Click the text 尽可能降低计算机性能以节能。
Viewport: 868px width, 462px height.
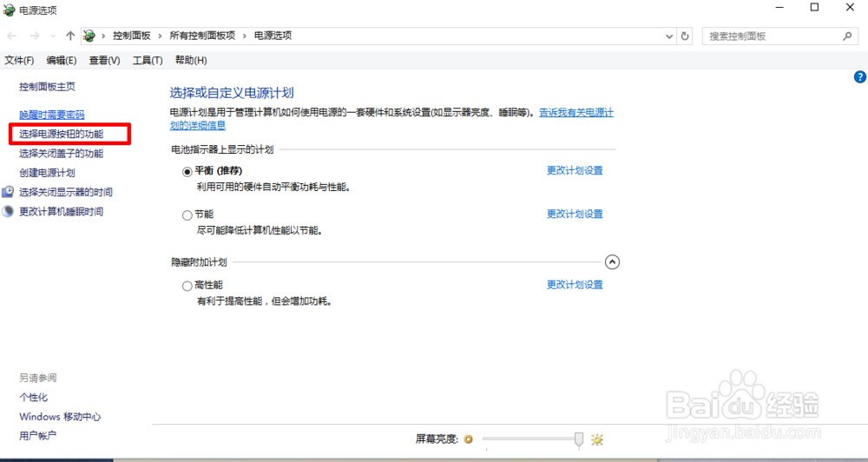(x=260, y=230)
